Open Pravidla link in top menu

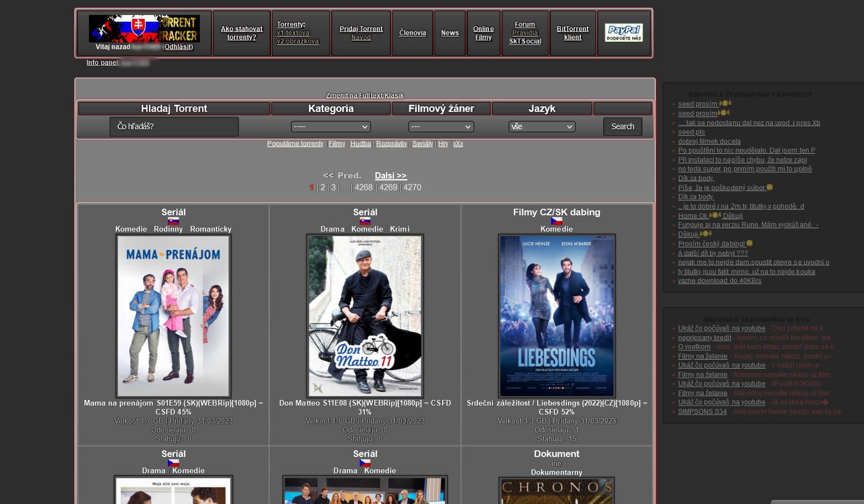coord(525,33)
